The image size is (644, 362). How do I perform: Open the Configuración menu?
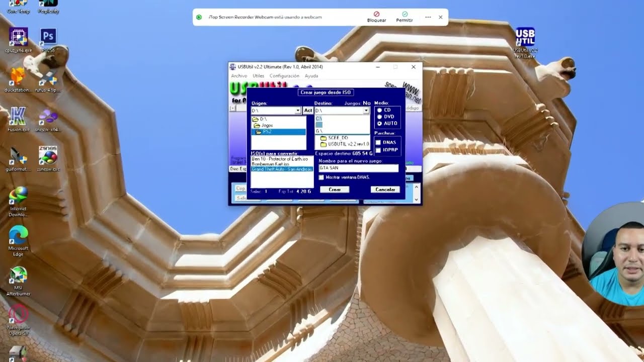[284, 76]
